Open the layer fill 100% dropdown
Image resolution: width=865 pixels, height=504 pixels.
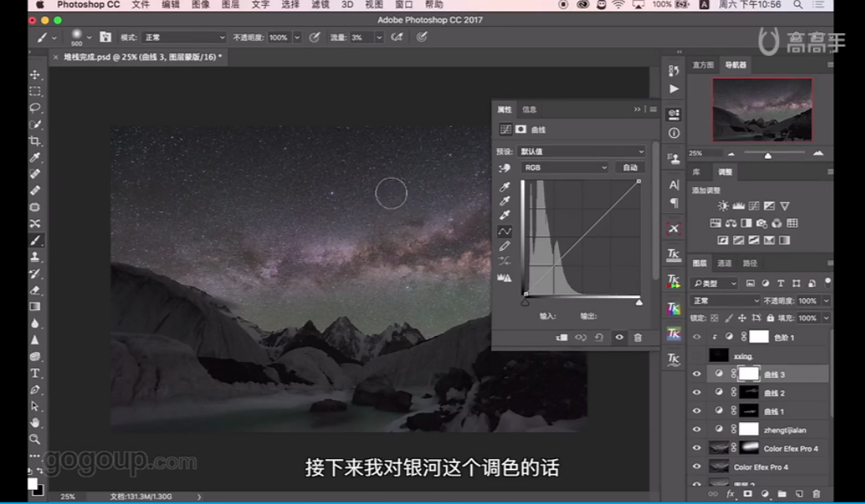[x=826, y=318]
